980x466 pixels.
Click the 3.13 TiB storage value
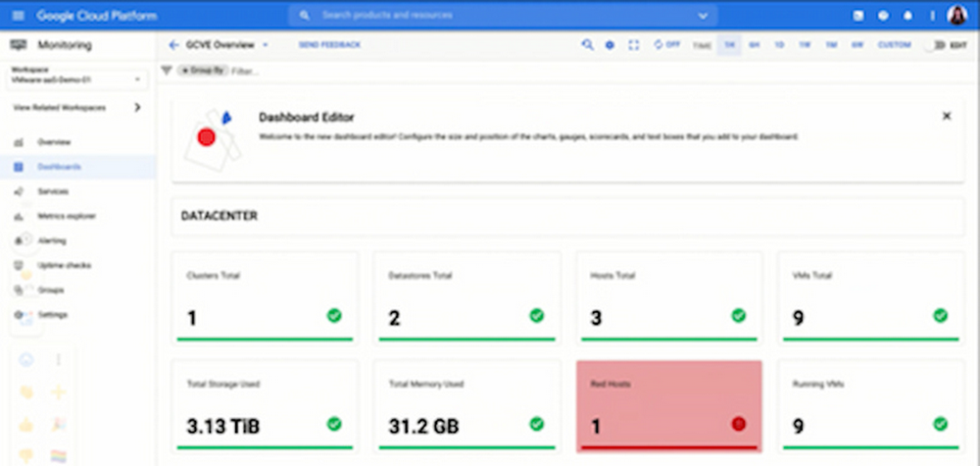[223, 427]
